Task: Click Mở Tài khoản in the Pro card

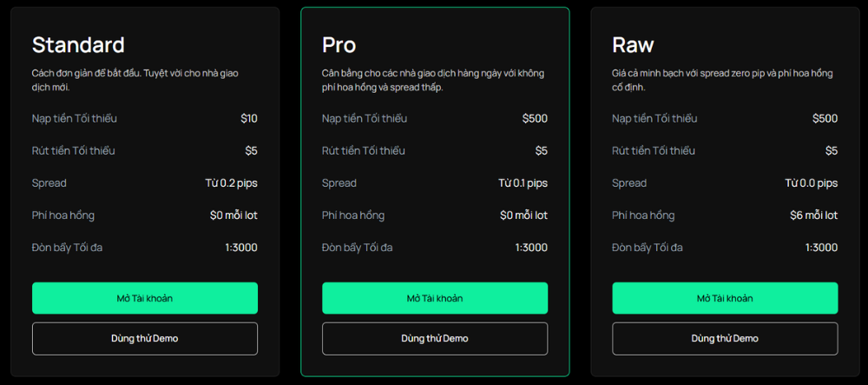Action: (x=435, y=298)
